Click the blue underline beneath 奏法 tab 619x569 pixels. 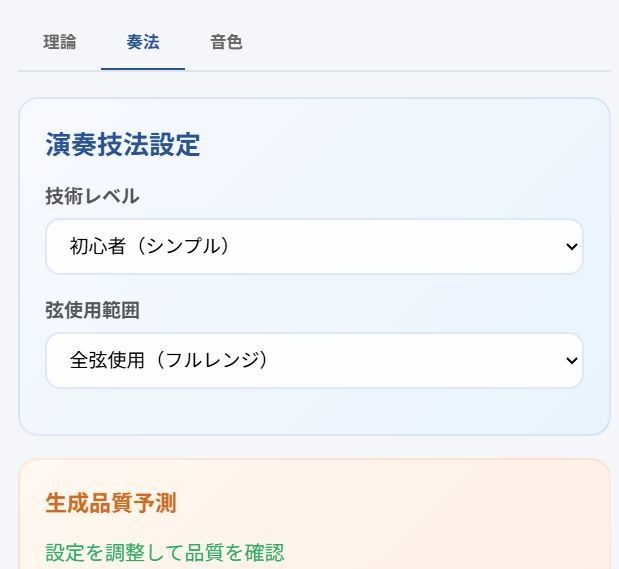pyautogui.click(x=143, y=68)
